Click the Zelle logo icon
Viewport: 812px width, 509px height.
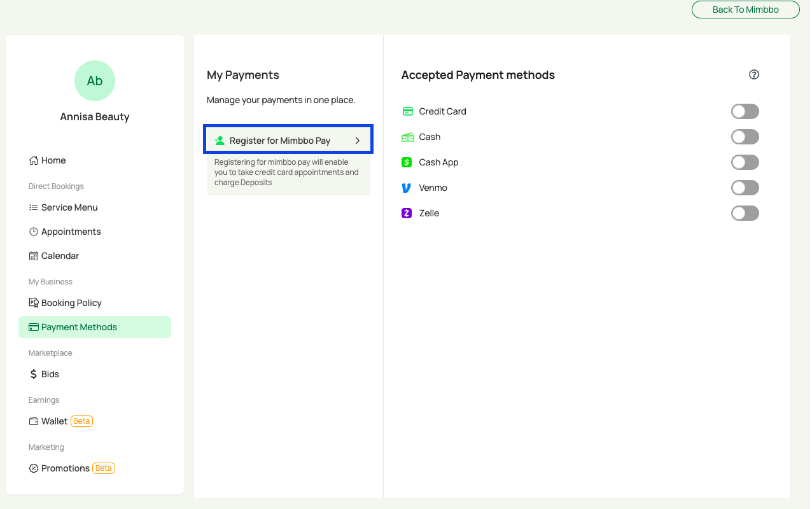click(x=407, y=213)
